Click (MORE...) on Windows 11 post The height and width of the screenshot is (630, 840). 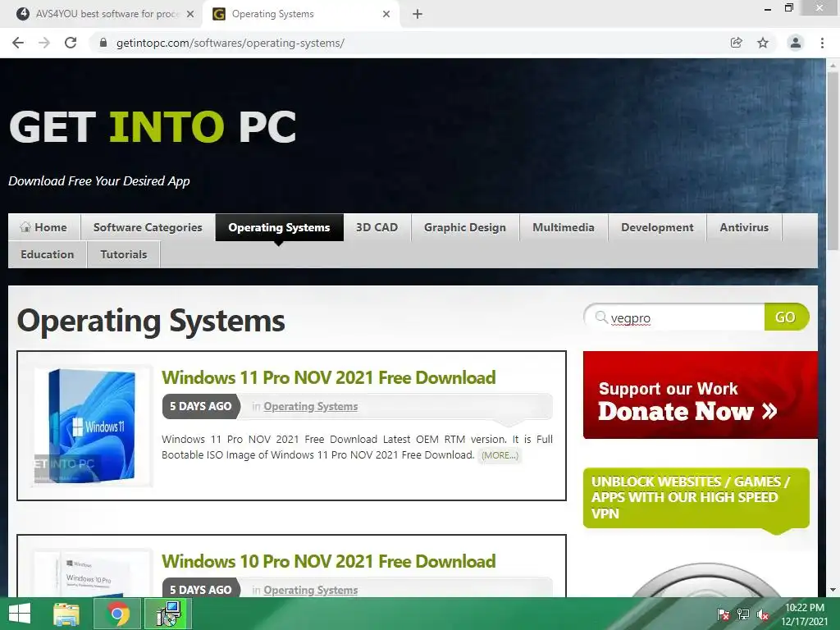(500, 455)
